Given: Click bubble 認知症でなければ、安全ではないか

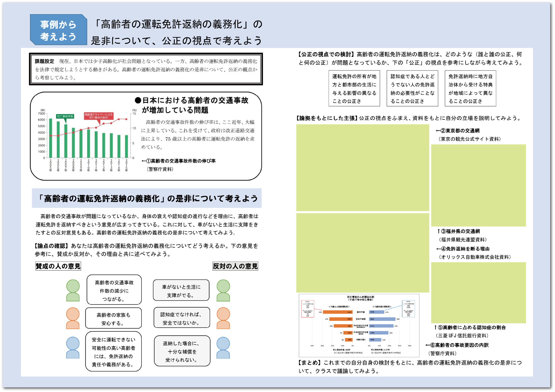Looking at the screenshot, I should click(182, 318).
